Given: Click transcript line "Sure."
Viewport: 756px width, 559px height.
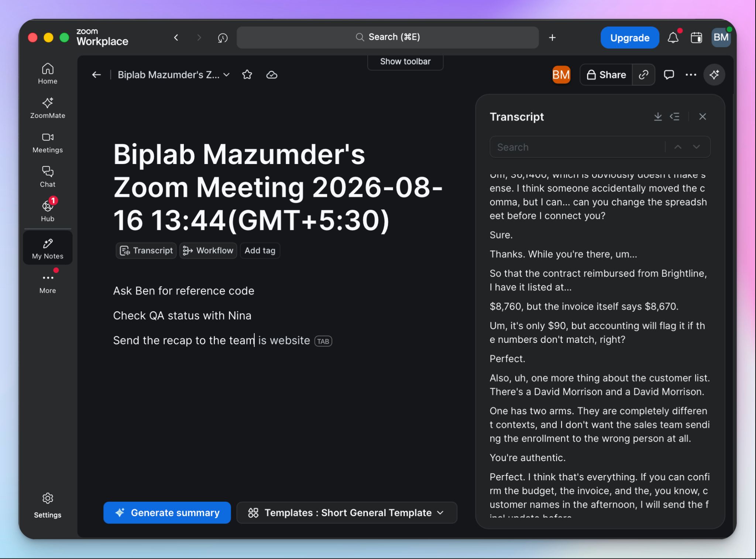Looking at the screenshot, I should pyautogui.click(x=501, y=235).
